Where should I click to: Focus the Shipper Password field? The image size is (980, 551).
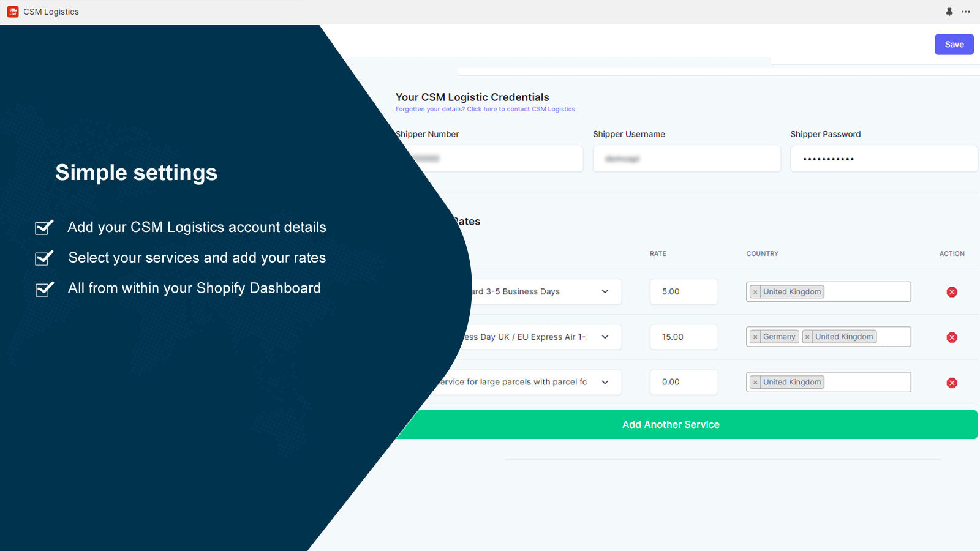(x=884, y=159)
